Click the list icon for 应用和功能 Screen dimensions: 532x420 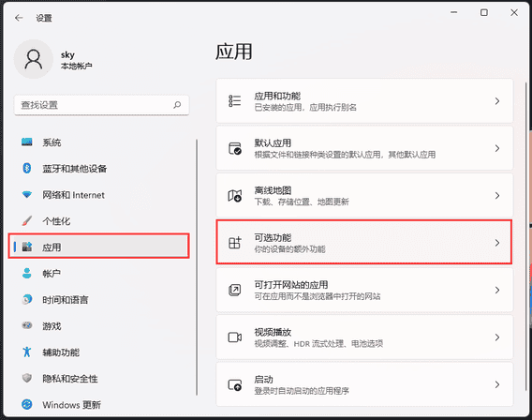point(235,101)
